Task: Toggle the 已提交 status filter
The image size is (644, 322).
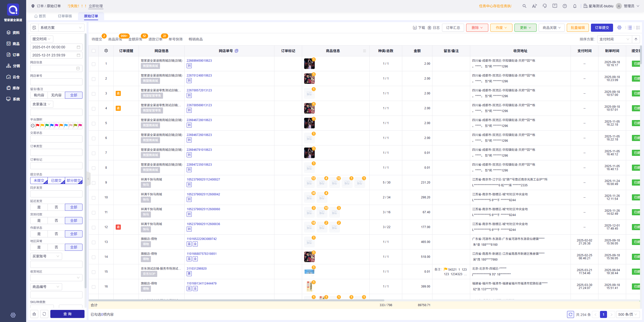Action: point(56,181)
